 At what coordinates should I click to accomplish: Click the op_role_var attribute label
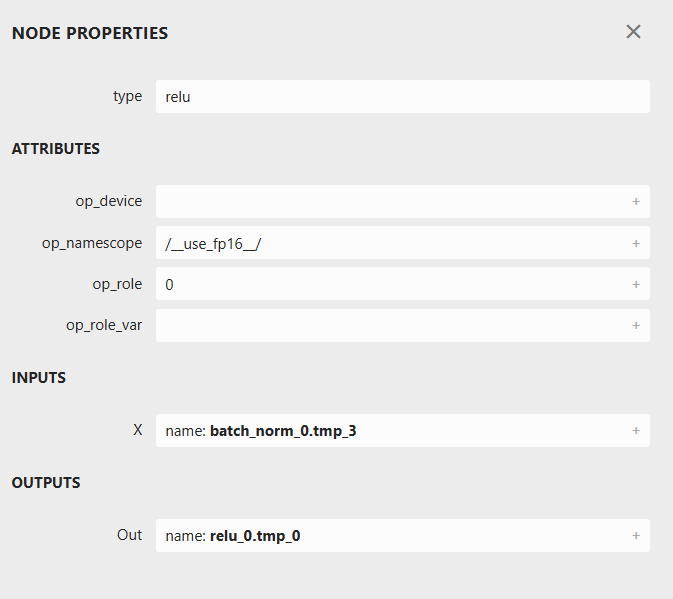[104, 325]
